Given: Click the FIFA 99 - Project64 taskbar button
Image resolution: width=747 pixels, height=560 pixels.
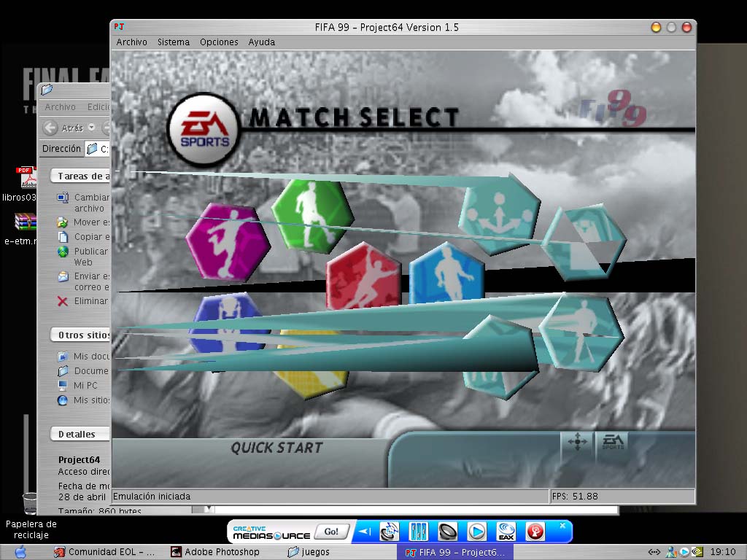Looking at the screenshot, I should 455,553.
